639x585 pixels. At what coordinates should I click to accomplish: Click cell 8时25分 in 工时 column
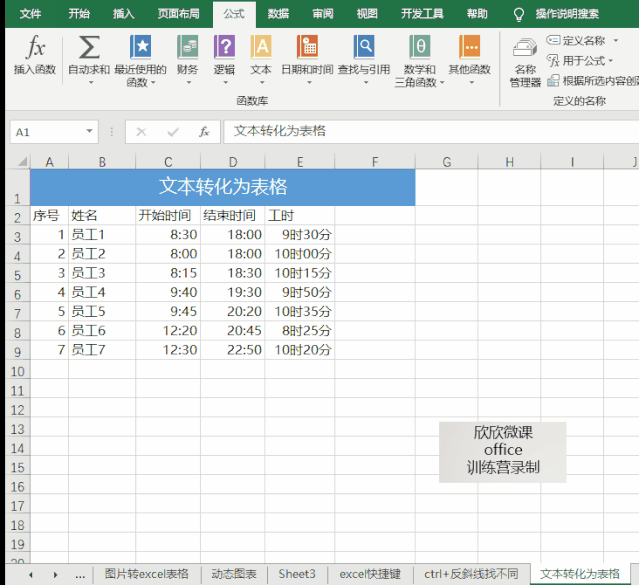pos(300,331)
